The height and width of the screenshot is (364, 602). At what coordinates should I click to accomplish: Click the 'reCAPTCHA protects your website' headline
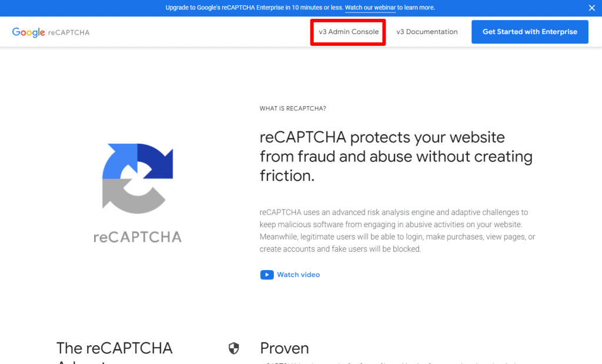396,156
